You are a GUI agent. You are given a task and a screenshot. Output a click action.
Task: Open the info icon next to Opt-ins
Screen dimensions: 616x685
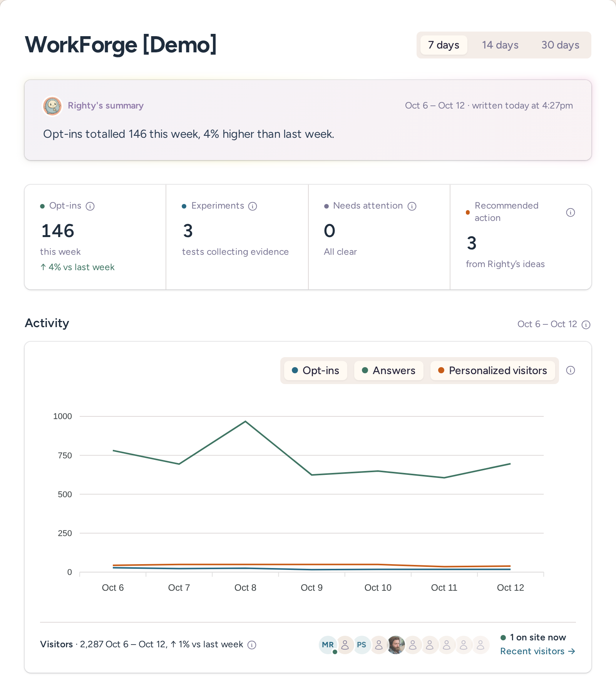[90, 206]
